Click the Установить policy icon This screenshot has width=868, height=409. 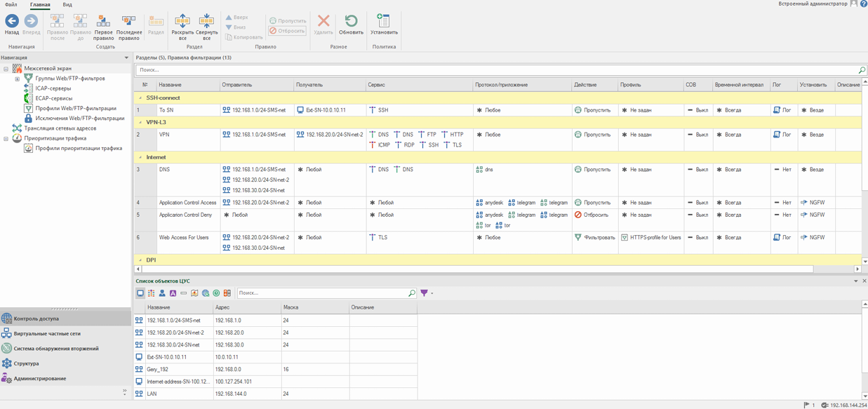383,22
